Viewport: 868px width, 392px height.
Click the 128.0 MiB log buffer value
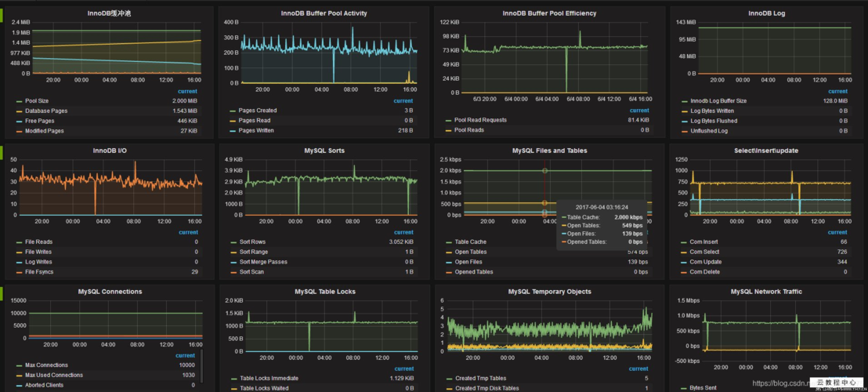[x=835, y=101]
